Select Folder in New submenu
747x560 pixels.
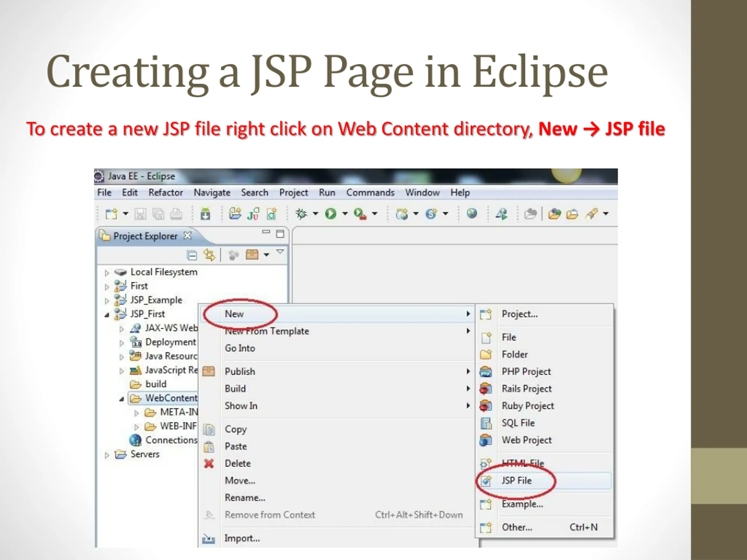click(545, 354)
